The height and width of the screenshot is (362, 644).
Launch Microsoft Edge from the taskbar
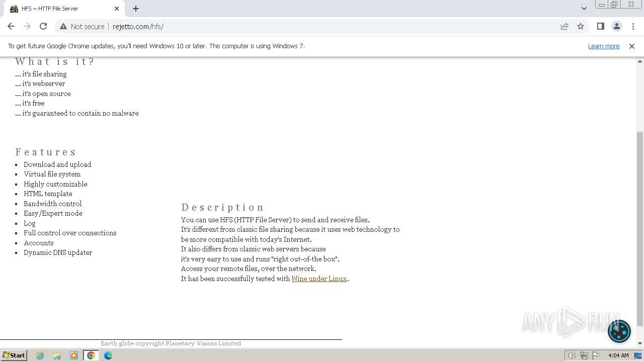(x=108, y=355)
